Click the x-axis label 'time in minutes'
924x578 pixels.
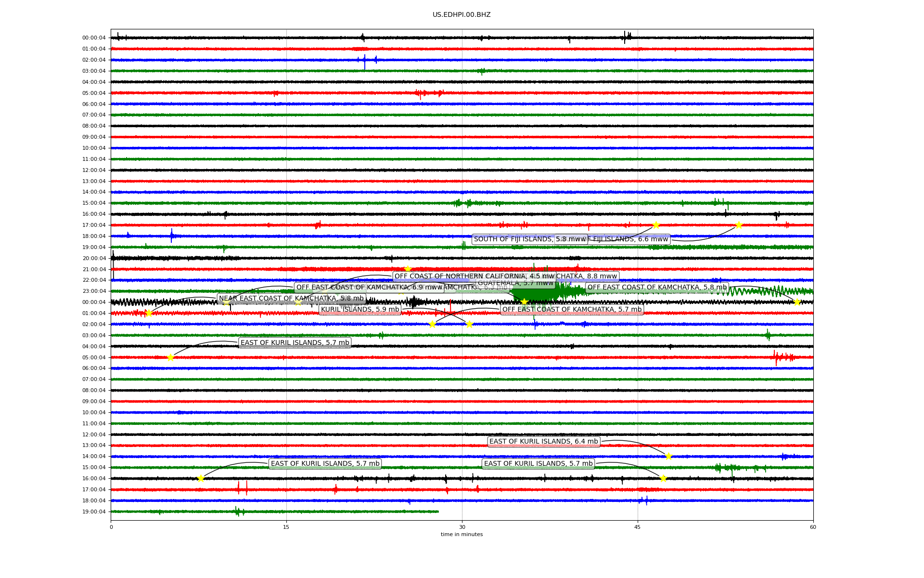coord(462,534)
